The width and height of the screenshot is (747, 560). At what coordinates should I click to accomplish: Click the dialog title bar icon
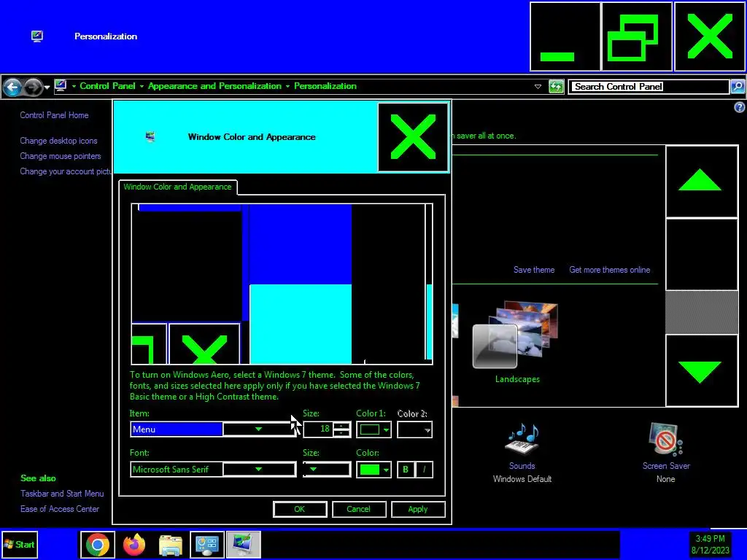click(x=150, y=137)
